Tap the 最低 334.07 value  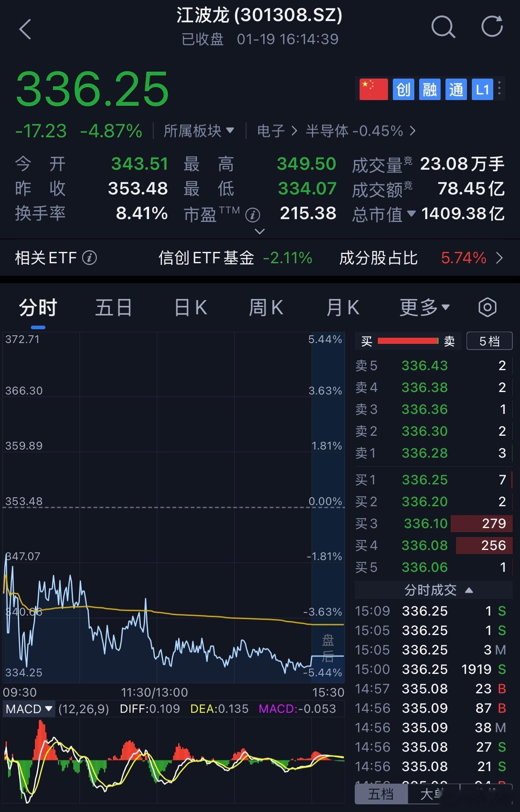click(307, 189)
